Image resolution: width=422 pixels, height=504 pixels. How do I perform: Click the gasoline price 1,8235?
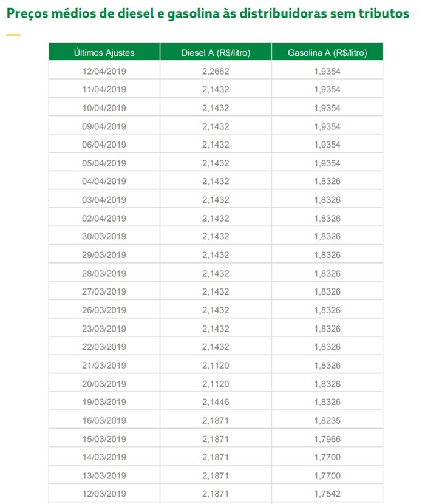point(327,420)
